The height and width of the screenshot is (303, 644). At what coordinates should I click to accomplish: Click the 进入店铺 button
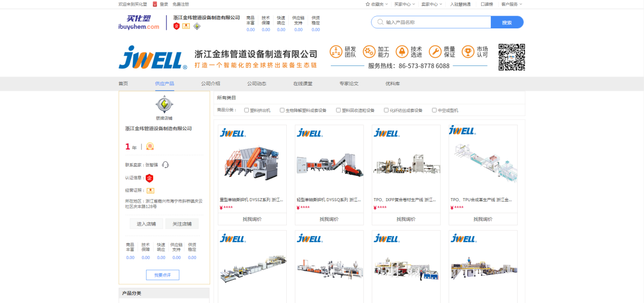(x=146, y=224)
